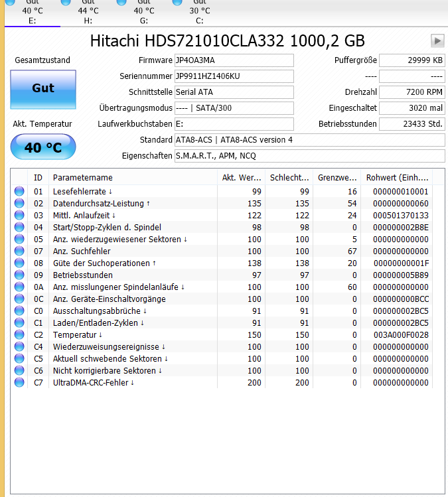Image resolution: width=448 pixels, height=497 pixels.
Task: Click raw value 000000002B8E
Action: [401, 227]
